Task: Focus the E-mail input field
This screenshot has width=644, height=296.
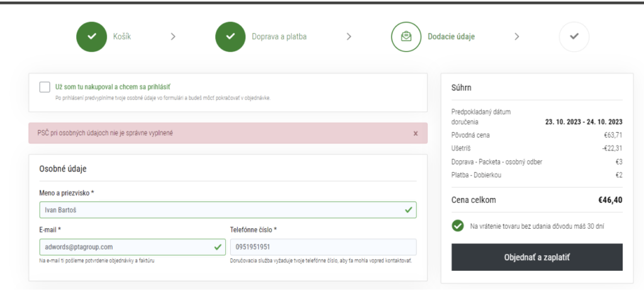Action: [x=133, y=247]
